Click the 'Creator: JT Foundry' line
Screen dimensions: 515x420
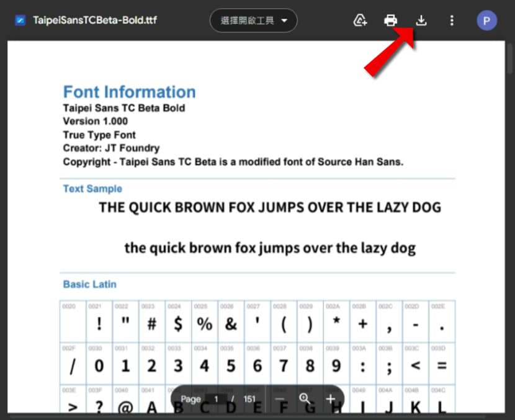pos(111,148)
